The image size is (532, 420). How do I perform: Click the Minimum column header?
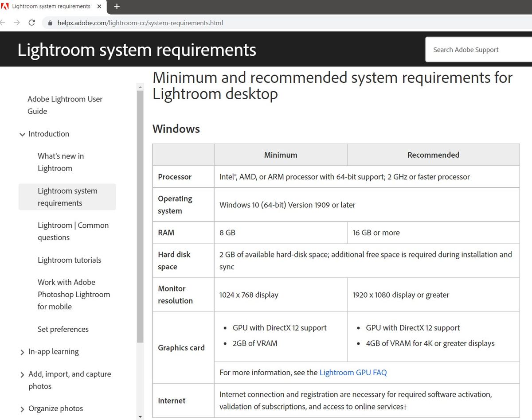click(281, 155)
